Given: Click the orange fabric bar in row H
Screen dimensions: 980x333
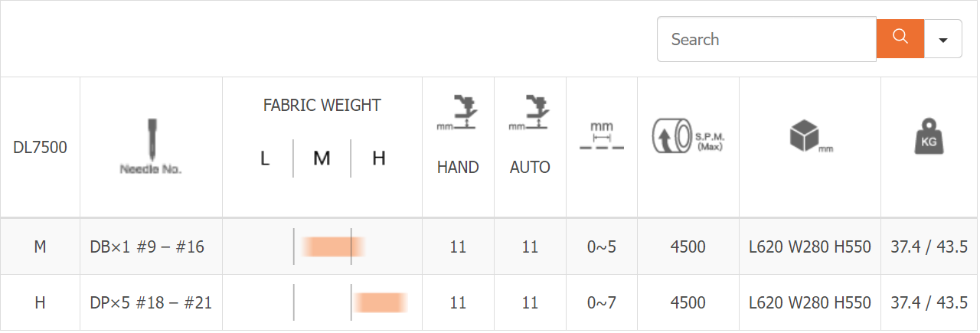Looking at the screenshot, I should pyautogui.click(x=380, y=303).
